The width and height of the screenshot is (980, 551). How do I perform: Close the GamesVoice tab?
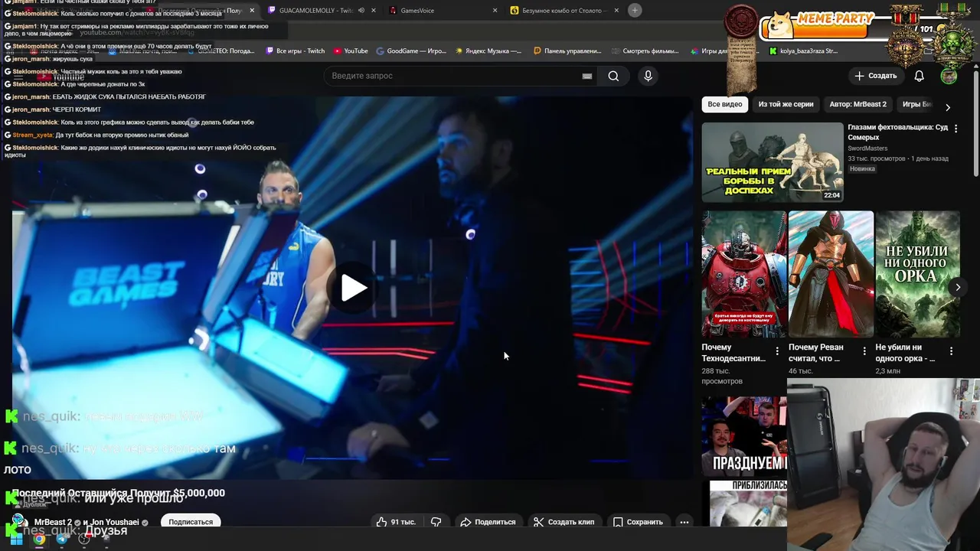click(495, 10)
